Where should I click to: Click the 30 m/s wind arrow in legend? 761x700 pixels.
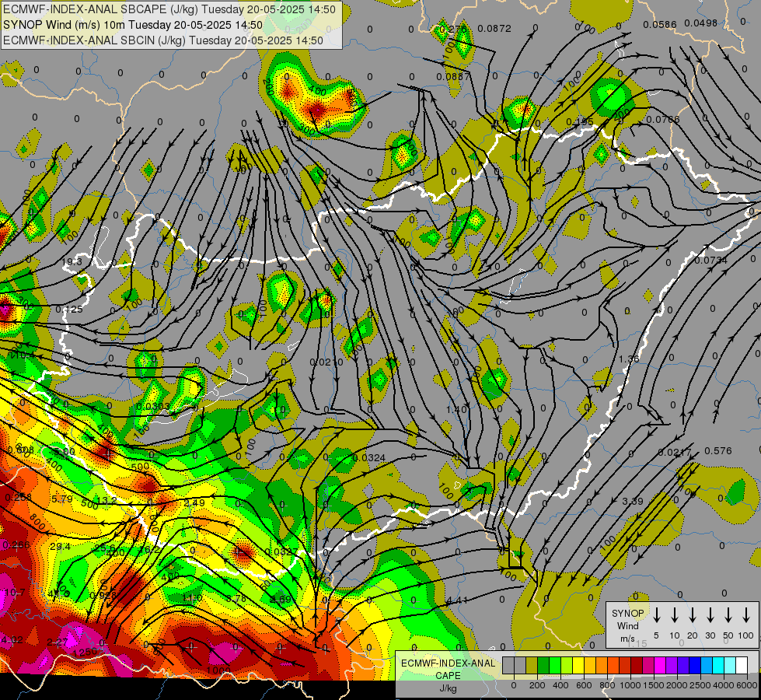point(710,615)
